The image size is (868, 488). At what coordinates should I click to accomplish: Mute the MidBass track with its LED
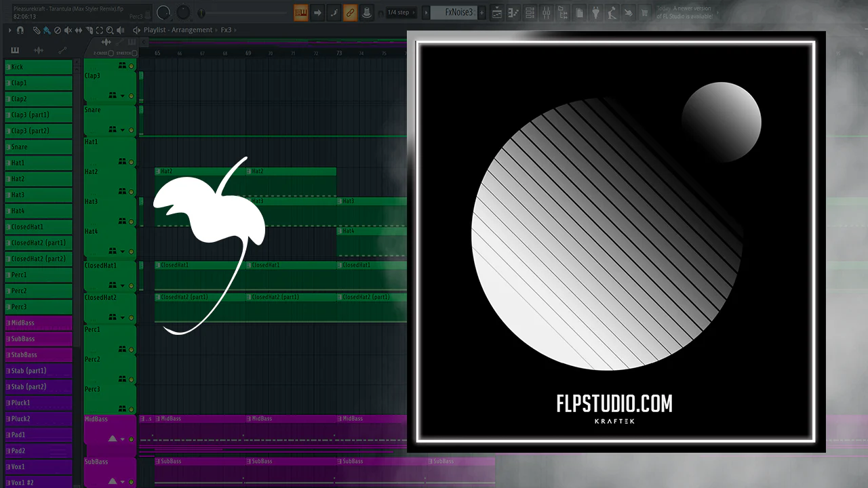tap(132, 439)
